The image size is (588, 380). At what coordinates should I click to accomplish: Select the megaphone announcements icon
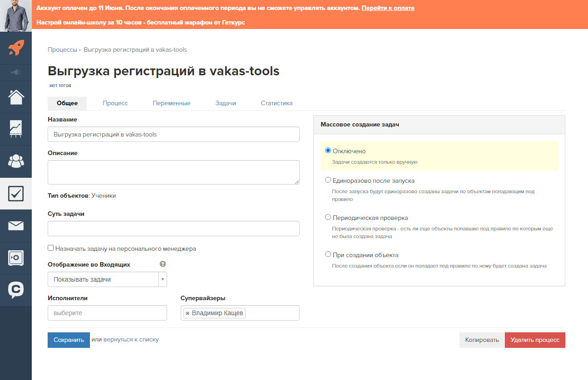[x=16, y=72]
